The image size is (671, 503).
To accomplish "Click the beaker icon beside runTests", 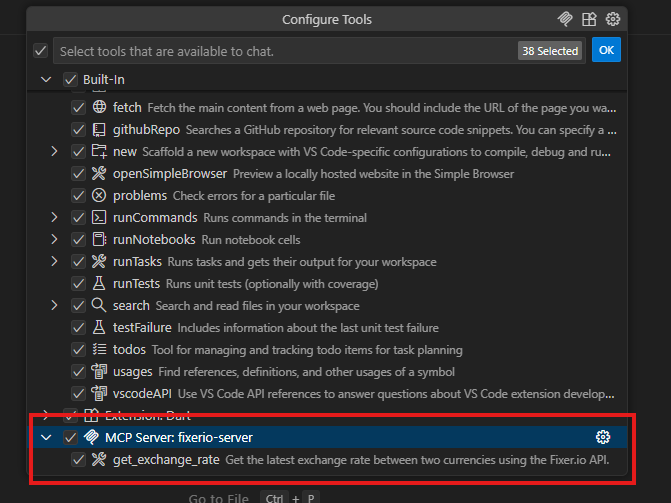I will coord(99,283).
